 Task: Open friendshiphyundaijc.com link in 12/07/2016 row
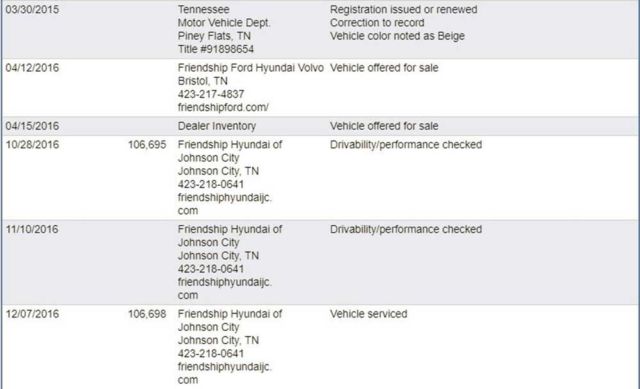224,373
